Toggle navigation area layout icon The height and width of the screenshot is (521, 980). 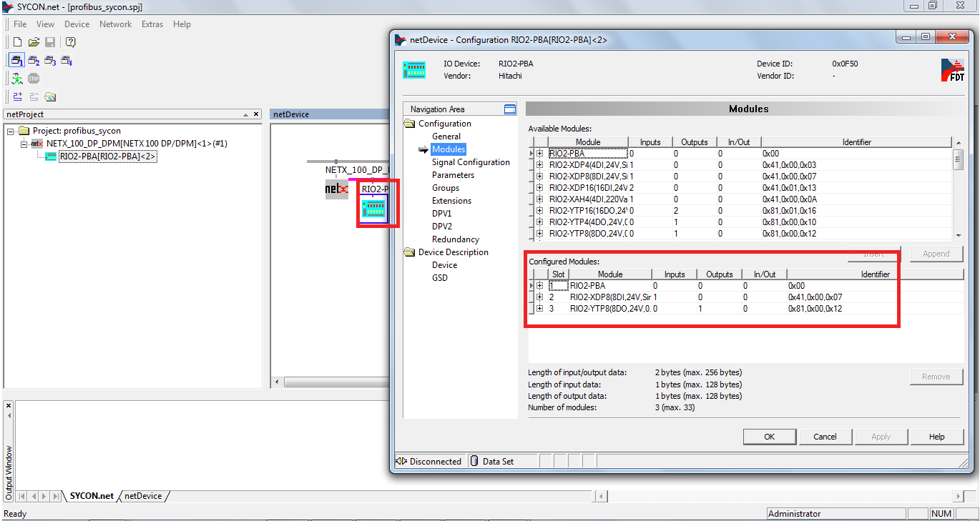[x=510, y=109]
